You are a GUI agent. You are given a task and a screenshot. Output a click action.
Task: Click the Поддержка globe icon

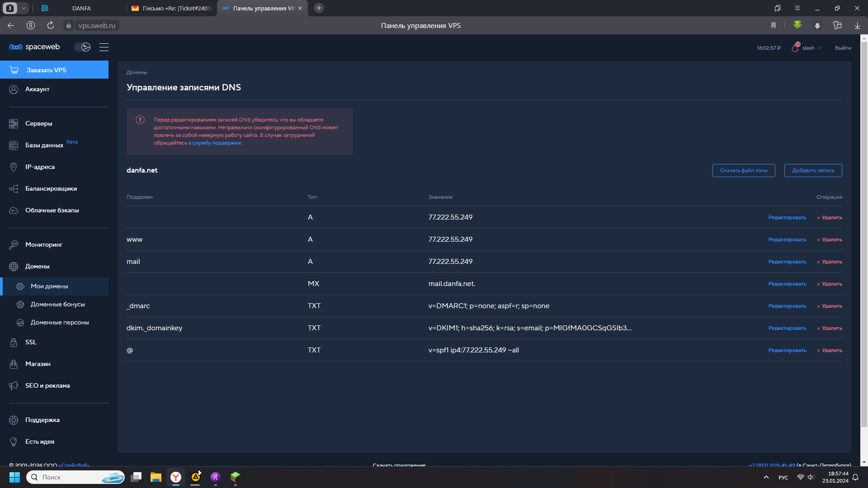tap(14, 420)
